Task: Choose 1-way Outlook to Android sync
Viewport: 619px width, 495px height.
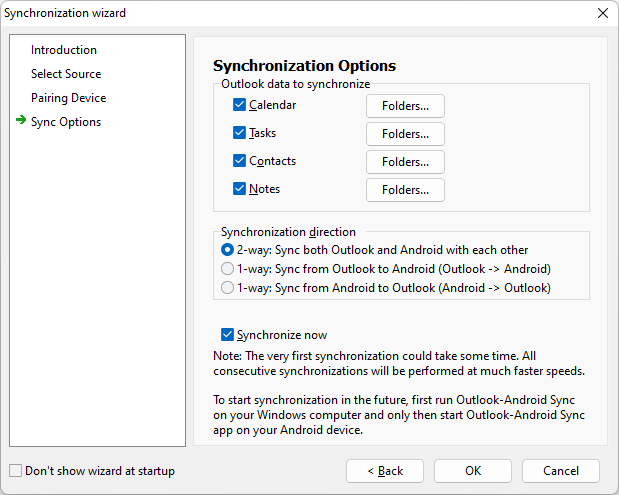Action: point(227,269)
